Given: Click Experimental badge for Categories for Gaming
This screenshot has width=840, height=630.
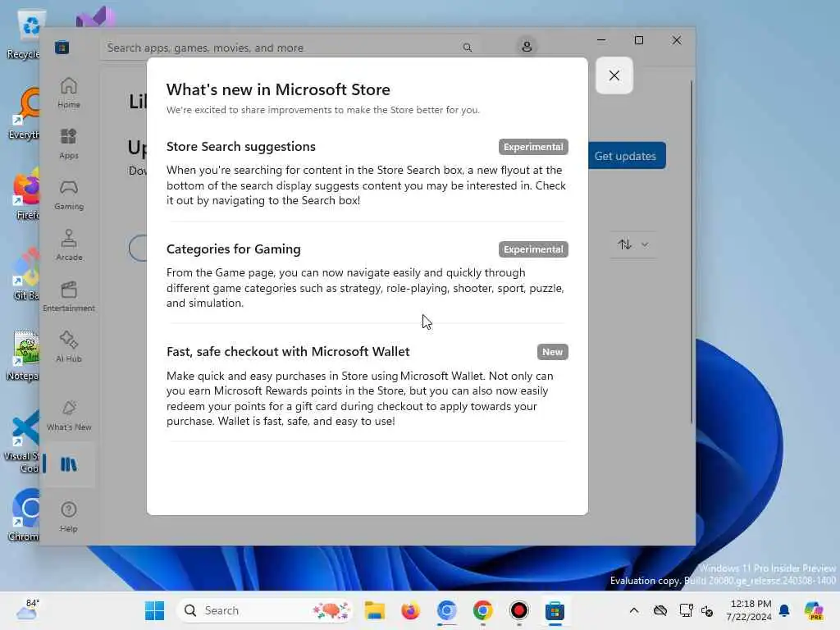Looking at the screenshot, I should click(533, 249).
